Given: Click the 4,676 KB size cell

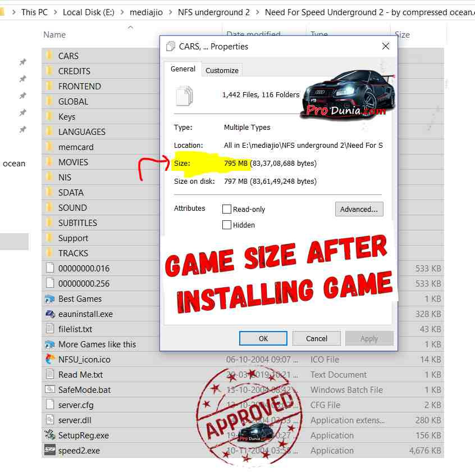Looking at the screenshot, I should (424, 451).
